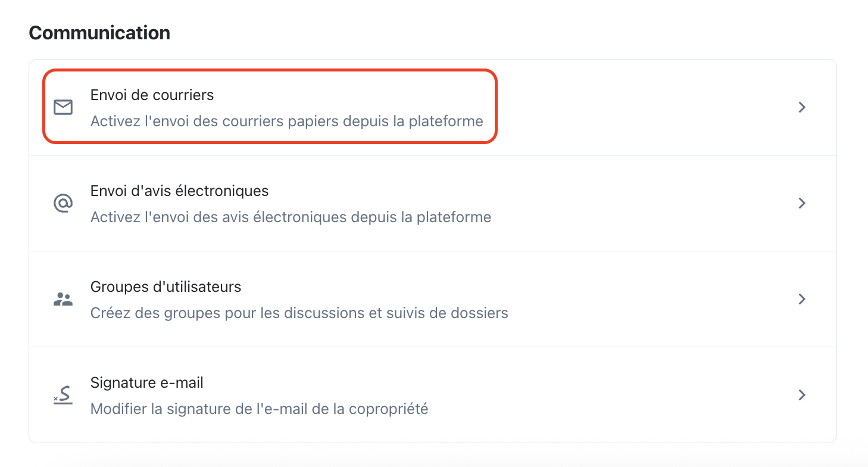This screenshot has height=467, width=868.
Task: Click the chevron on Groupes d'utilisateurs row
Action: click(x=802, y=299)
